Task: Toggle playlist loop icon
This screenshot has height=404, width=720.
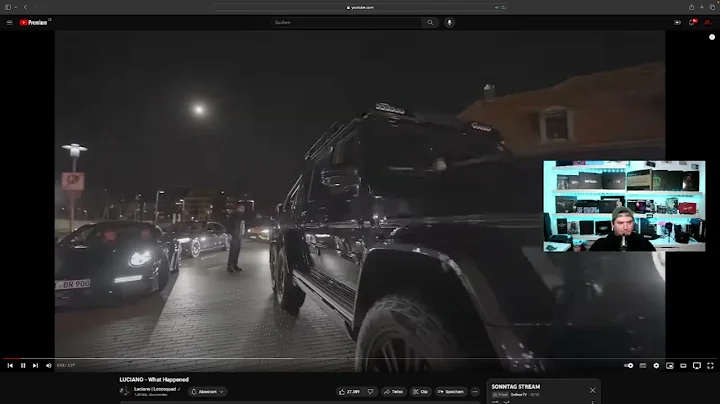Action: tap(495, 402)
